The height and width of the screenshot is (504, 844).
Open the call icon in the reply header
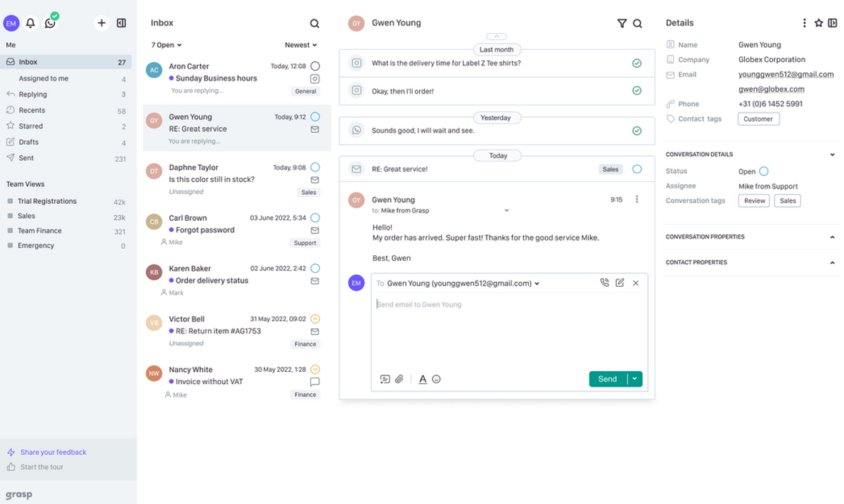(604, 282)
